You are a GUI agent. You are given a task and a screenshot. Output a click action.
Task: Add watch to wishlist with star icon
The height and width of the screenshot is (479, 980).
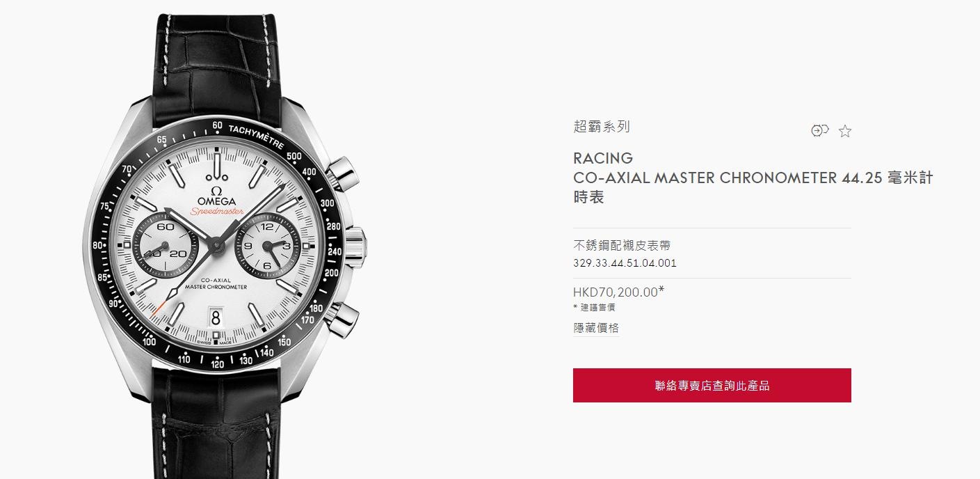coord(845,131)
